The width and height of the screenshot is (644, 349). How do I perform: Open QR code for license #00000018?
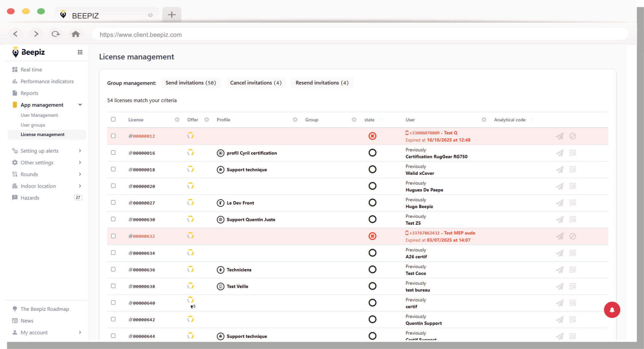pyautogui.click(x=573, y=169)
